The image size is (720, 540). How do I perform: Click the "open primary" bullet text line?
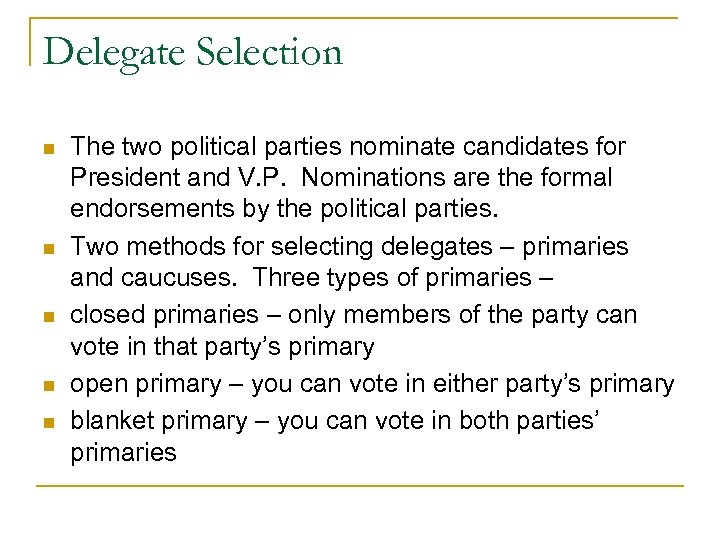[x=372, y=384]
